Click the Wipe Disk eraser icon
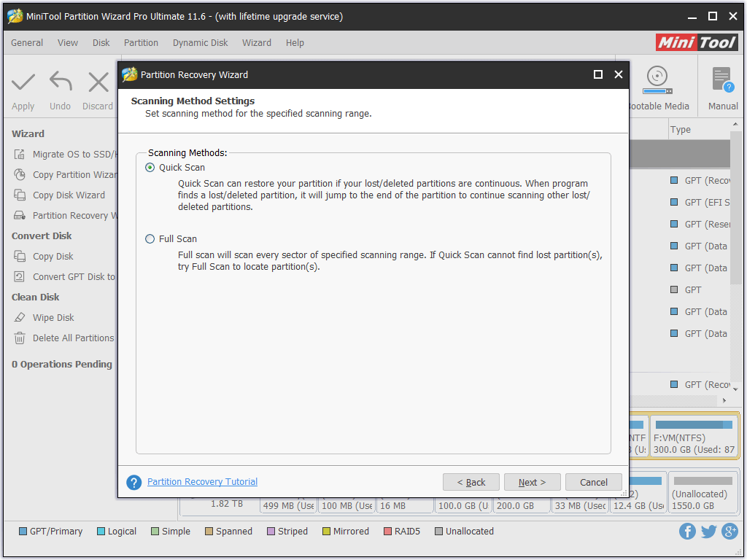747x560 pixels. coord(20,318)
